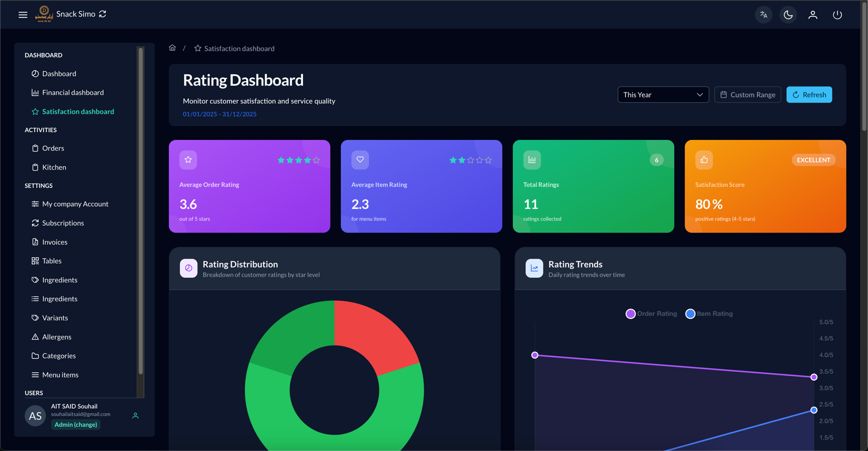Click the Allergens warning triangle icon
868x451 pixels.
[35, 337]
